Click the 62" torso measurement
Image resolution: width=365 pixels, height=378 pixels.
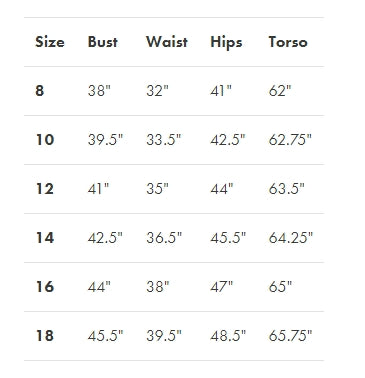(280, 91)
